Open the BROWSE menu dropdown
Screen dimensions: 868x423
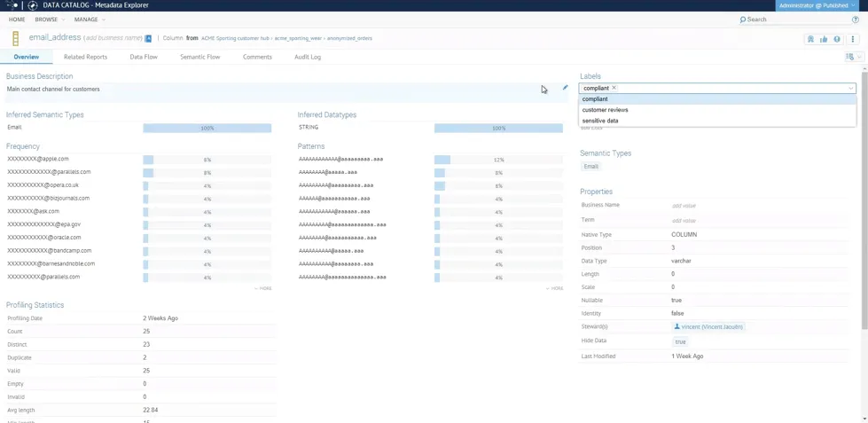pyautogui.click(x=50, y=20)
